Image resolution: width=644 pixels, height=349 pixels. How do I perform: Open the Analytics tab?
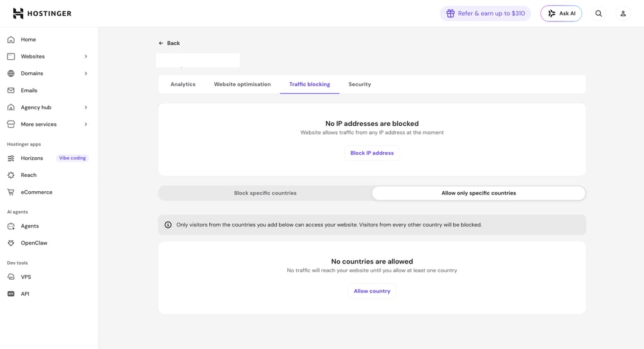pyautogui.click(x=183, y=84)
